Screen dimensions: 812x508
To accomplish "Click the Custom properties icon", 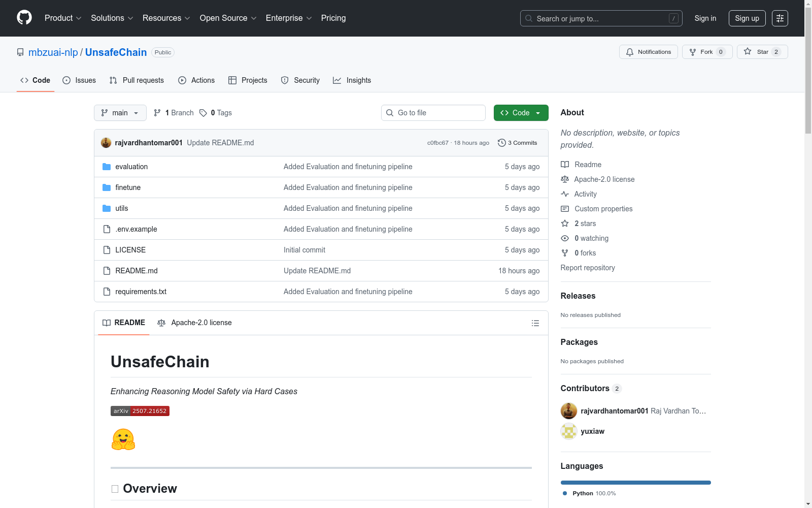I will (x=565, y=209).
